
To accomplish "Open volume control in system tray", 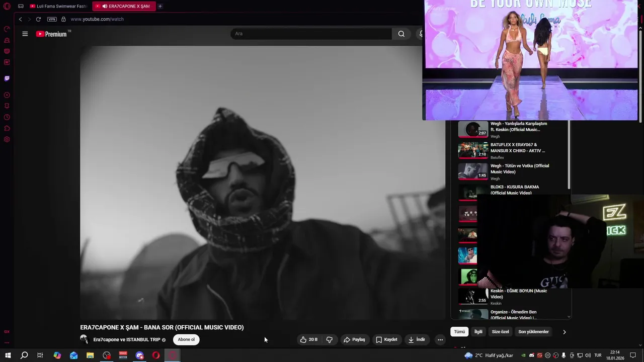I will [587, 355].
